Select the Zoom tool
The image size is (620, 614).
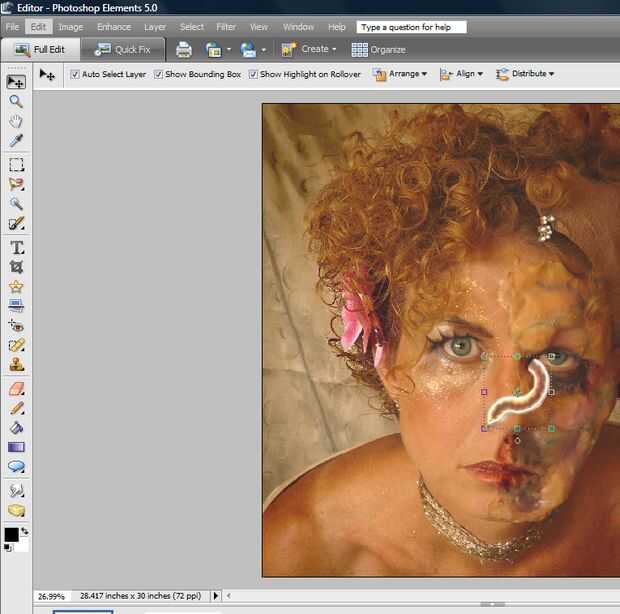pyautogui.click(x=16, y=102)
